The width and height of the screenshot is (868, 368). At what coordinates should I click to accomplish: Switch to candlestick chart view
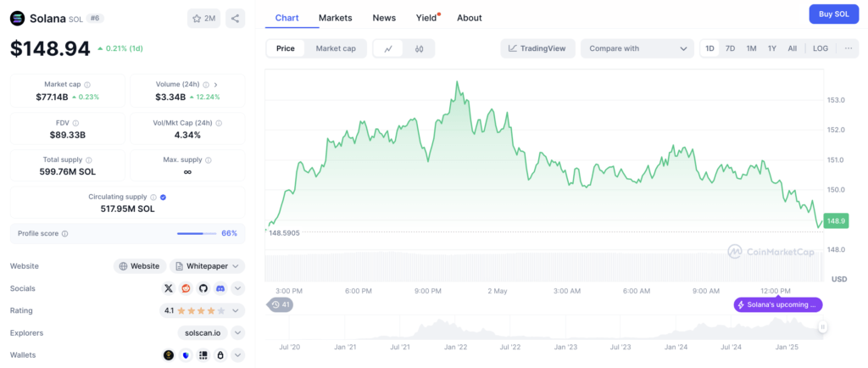coord(419,48)
